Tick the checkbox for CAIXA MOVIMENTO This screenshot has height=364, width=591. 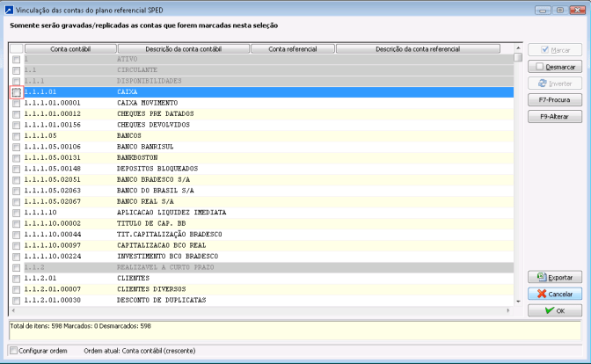[x=16, y=103]
